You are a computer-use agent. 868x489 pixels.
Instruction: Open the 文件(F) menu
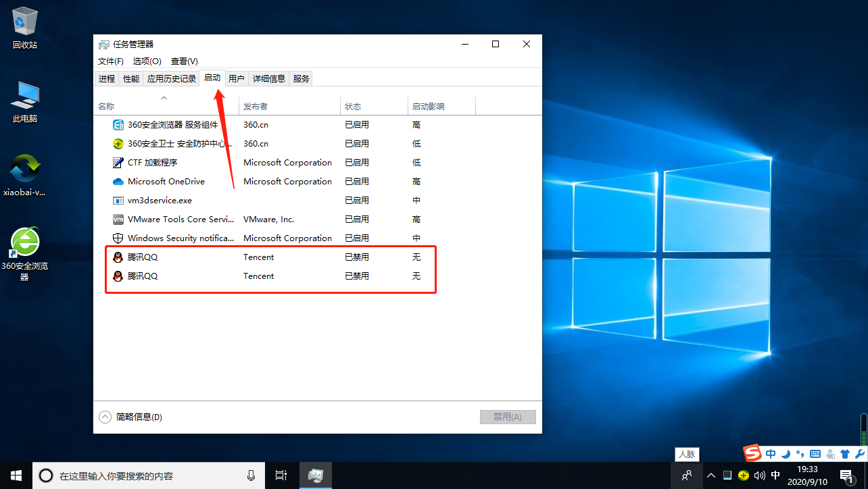[x=111, y=61]
